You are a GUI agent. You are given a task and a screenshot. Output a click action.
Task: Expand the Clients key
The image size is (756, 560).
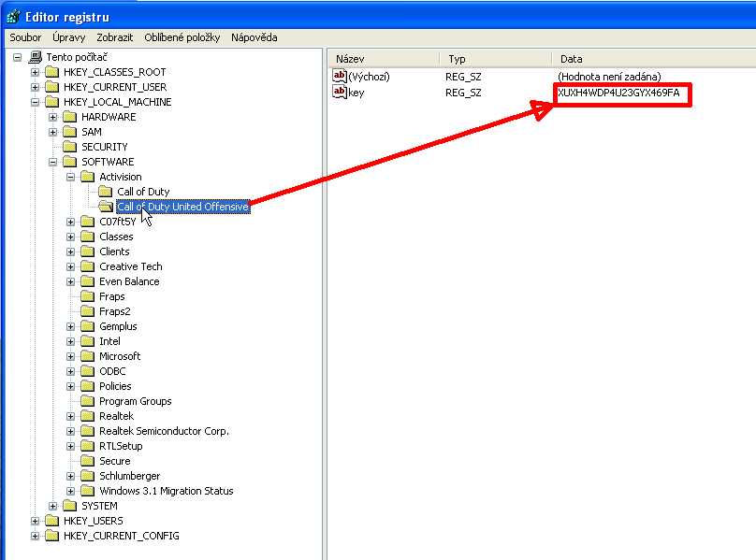(71, 251)
